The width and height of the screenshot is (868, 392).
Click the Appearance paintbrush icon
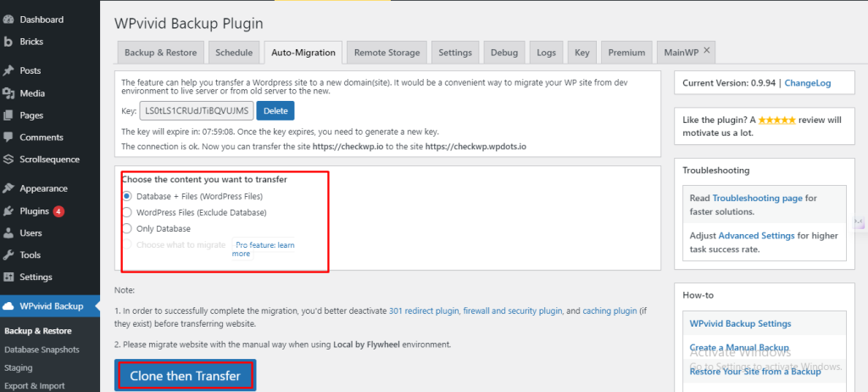pyautogui.click(x=8, y=188)
